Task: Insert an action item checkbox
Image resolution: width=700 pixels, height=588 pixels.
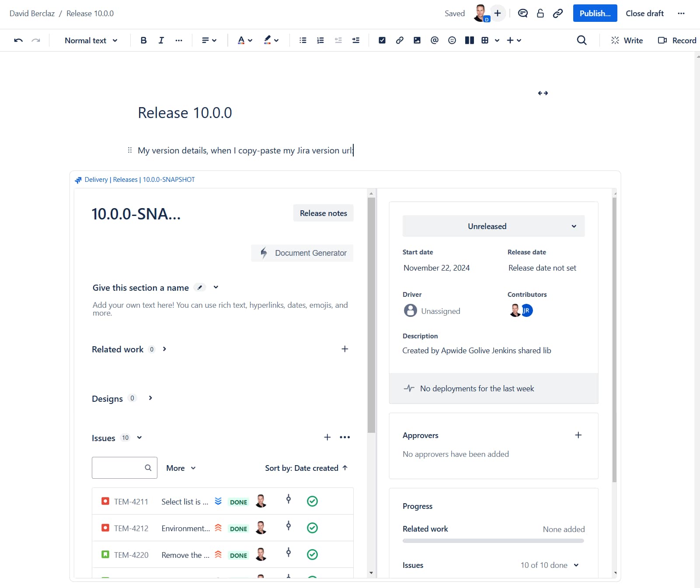Action: [x=382, y=40]
